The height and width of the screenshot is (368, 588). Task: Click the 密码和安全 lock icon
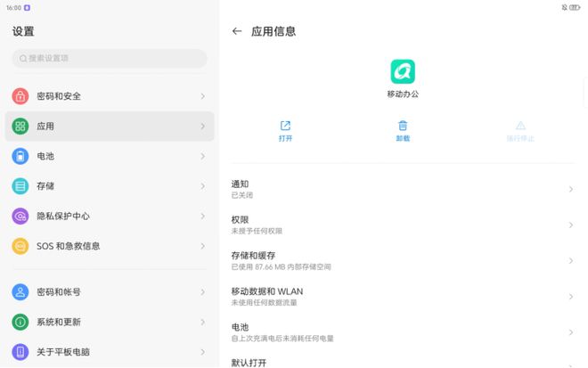tap(20, 96)
